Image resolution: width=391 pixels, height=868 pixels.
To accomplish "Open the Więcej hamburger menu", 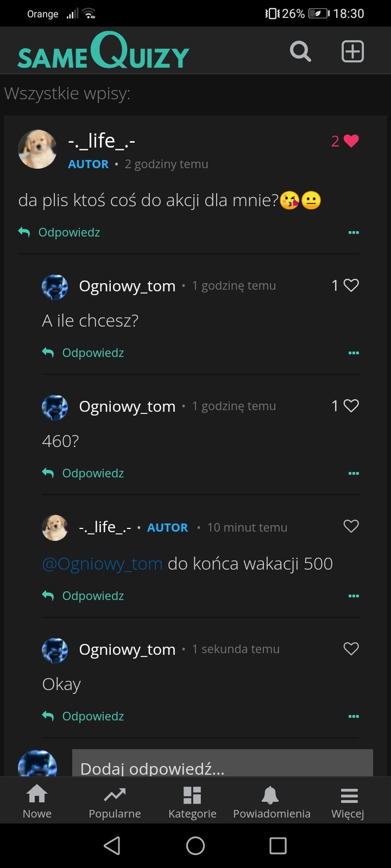I will pos(348,802).
